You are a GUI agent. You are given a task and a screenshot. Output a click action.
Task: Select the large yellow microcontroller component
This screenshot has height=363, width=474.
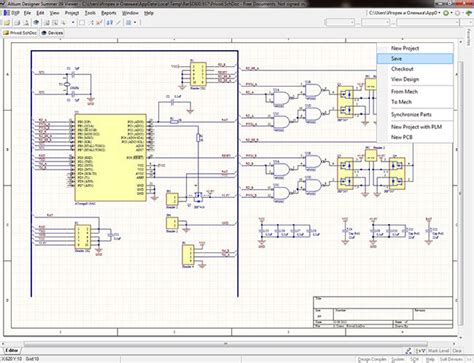[x=111, y=157]
